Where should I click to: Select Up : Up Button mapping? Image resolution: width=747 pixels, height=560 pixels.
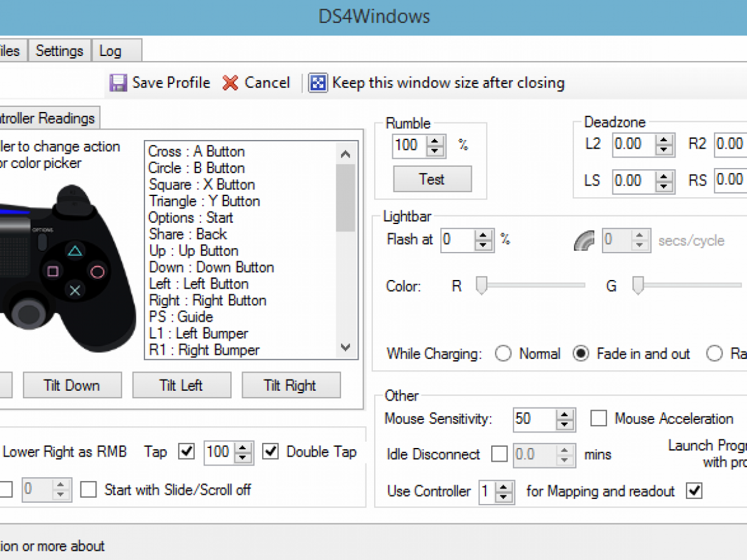tap(194, 251)
